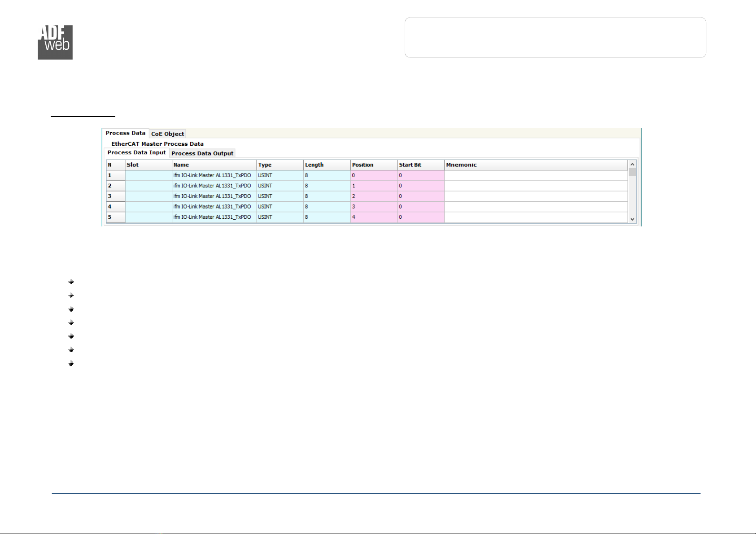Click the Mnemonic field in row 4
Screen dimensions: 756x534
coord(536,207)
